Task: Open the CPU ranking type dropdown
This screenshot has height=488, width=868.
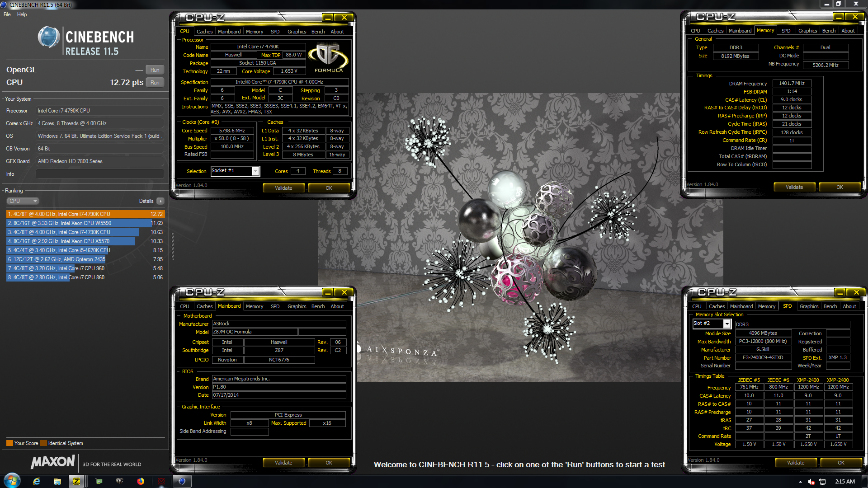Action: point(23,201)
